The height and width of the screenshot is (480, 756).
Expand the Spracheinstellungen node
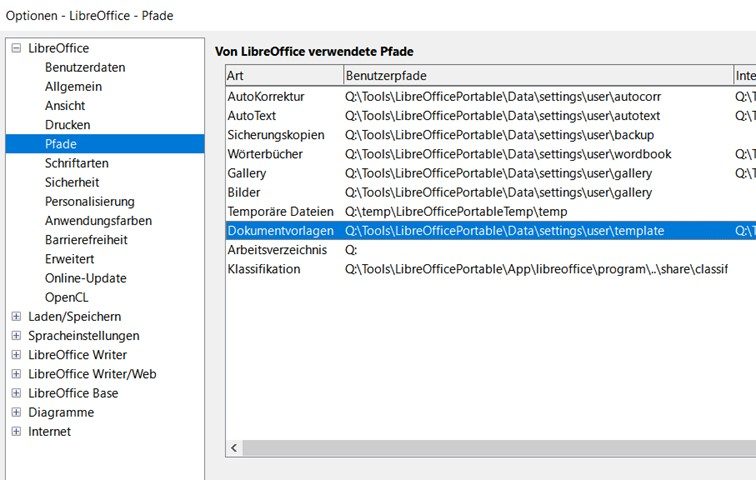point(16,336)
